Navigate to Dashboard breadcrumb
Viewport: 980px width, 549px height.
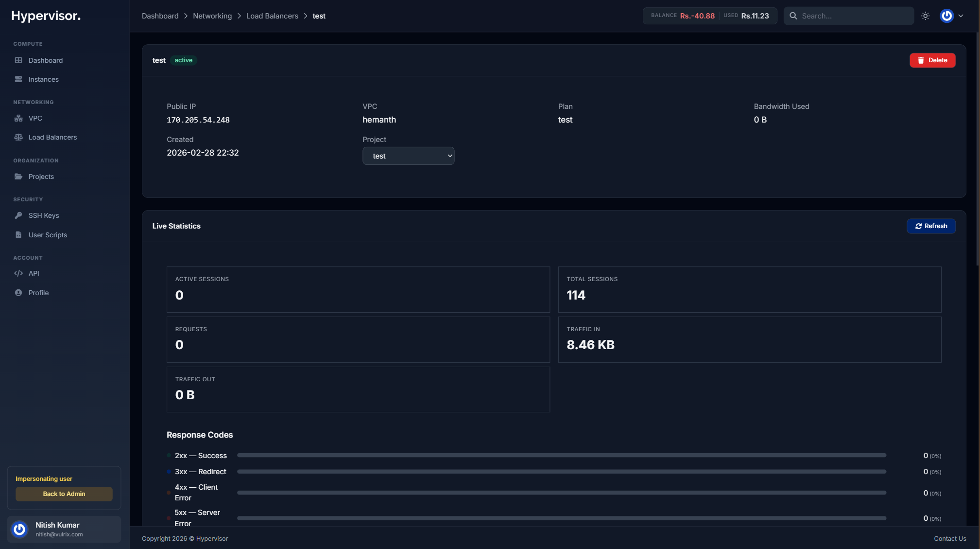[x=160, y=16]
